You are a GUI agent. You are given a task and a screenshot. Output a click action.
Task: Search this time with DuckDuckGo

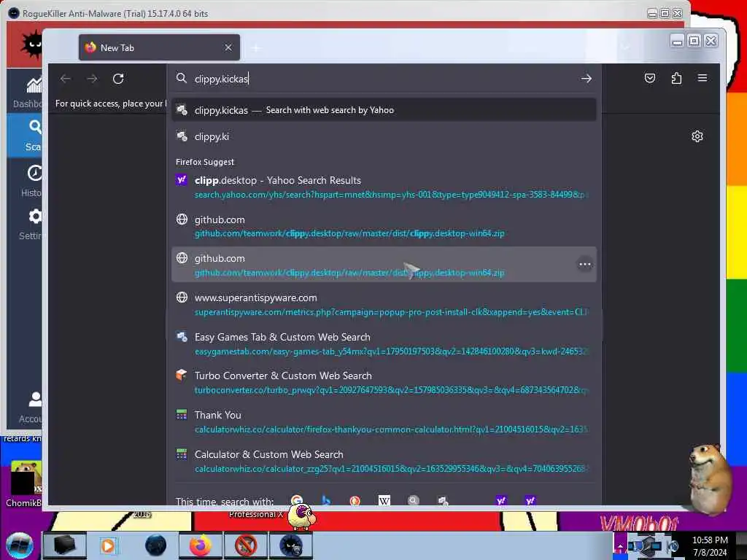(x=355, y=500)
